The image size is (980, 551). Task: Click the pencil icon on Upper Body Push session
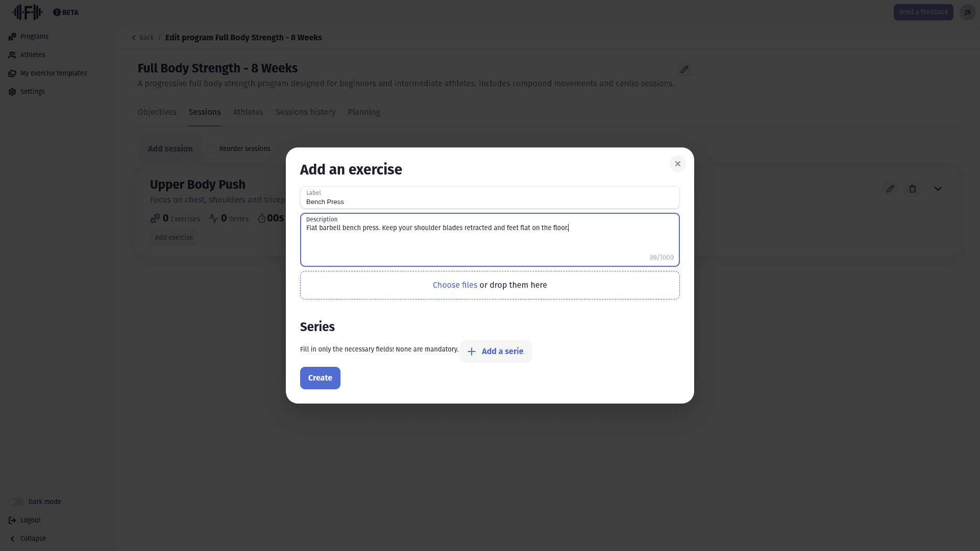(890, 189)
